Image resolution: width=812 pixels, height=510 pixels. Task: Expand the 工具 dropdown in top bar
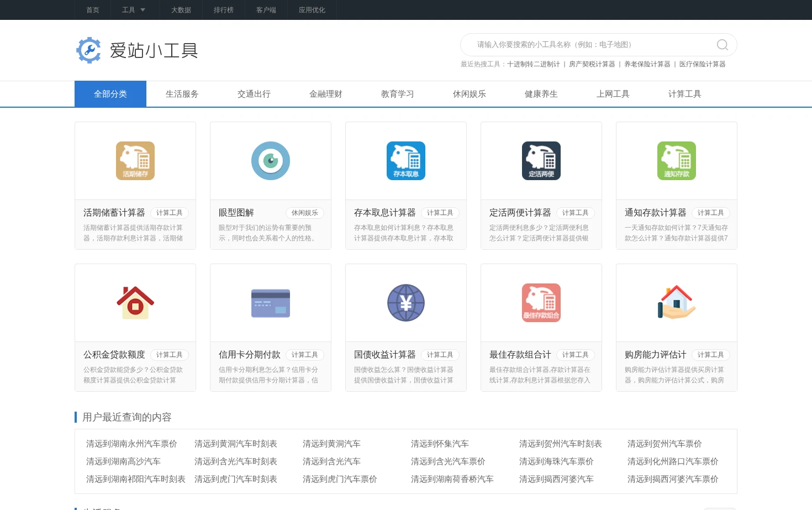tap(134, 10)
